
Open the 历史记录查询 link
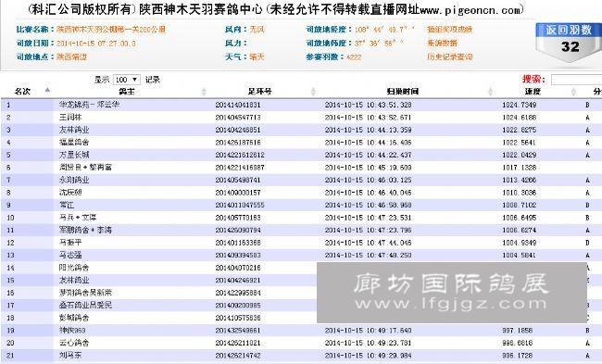[449, 56]
